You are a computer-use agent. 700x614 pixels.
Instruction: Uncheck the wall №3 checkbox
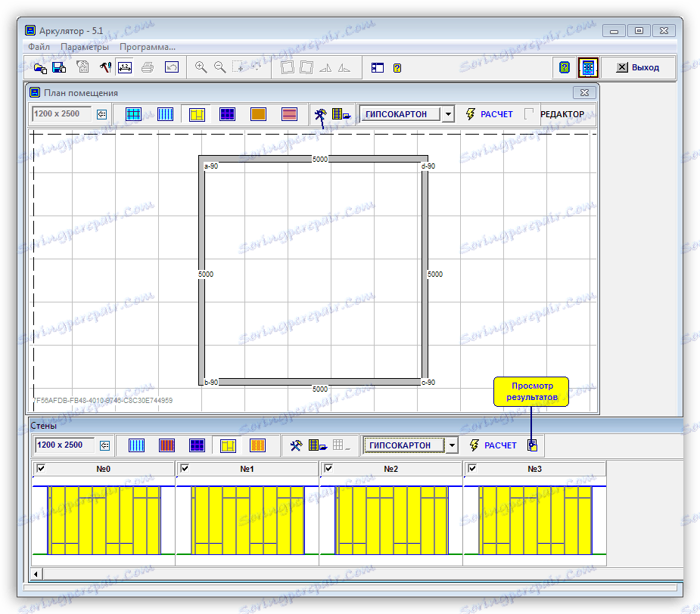[x=472, y=469]
